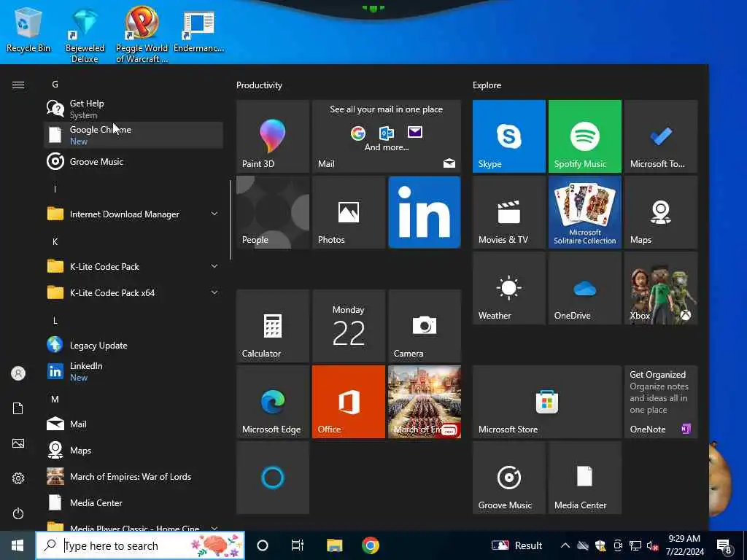Open the Paint 3D tile
Screen dimensions: 747x560
tap(273, 136)
